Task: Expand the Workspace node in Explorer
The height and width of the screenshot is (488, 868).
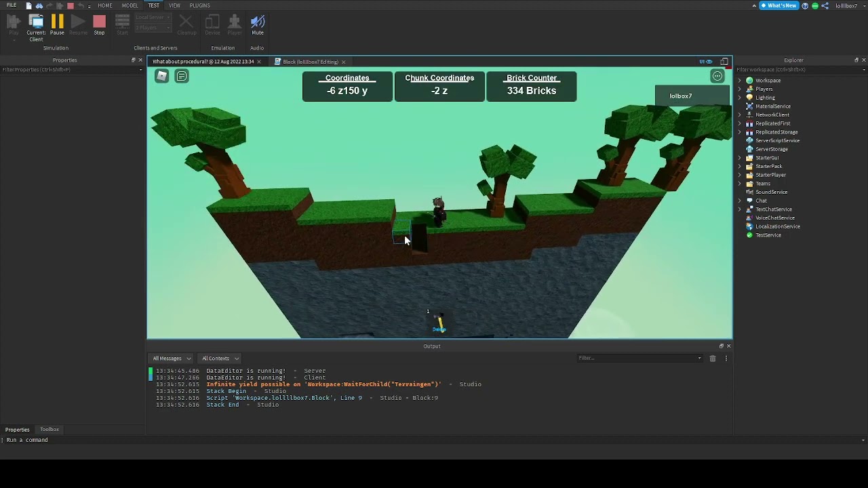Action: pos(740,81)
